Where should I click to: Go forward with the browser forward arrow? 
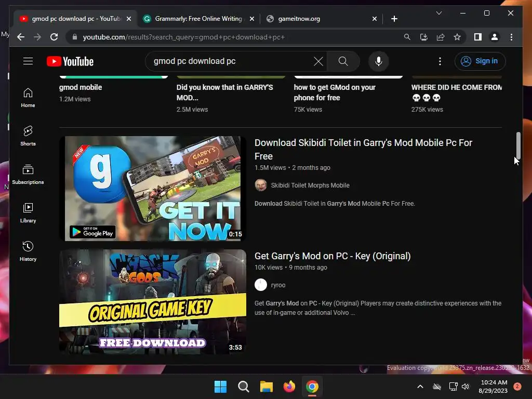[37, 37]
